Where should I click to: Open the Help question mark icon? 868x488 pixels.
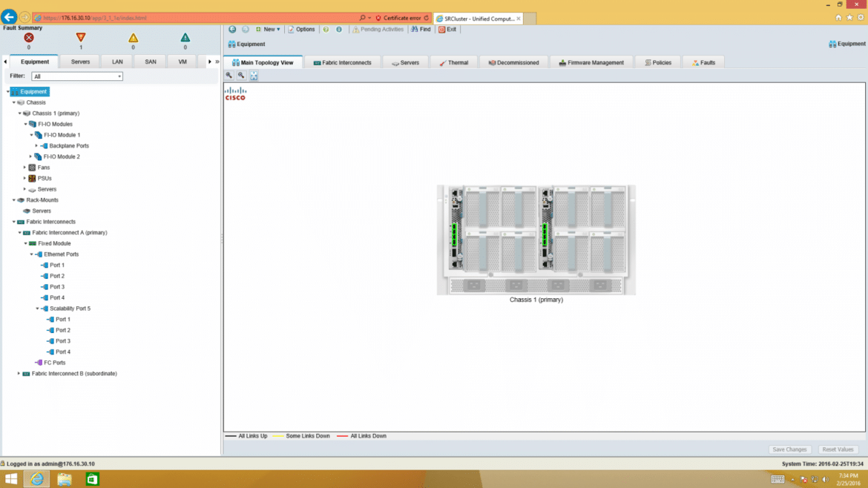click(326, 30)
